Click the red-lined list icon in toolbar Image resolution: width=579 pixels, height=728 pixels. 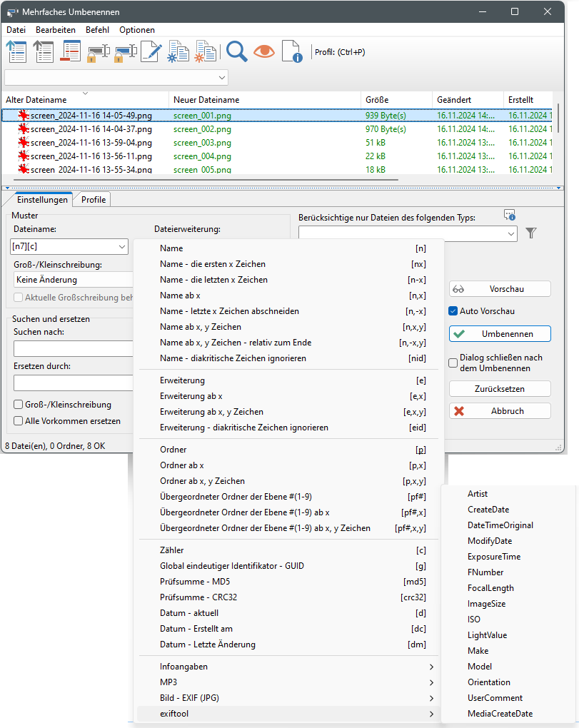(71, 51)
